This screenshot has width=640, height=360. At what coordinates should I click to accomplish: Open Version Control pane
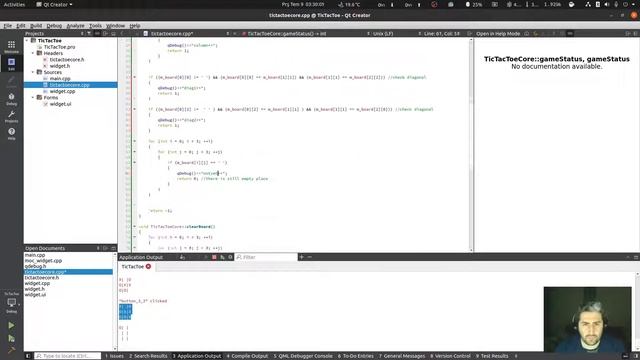tap(450, 356)
